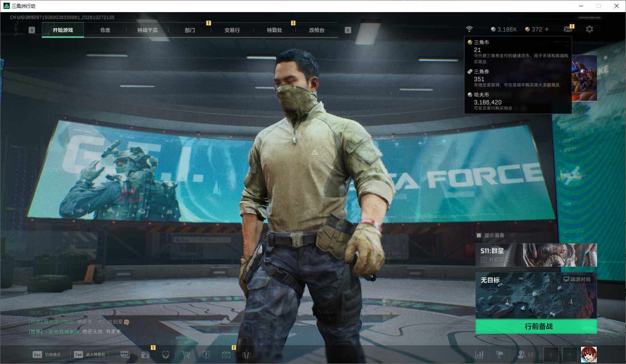Open the bar chart statistics icon
Viewport: 626px width, 364px height.
point(479,355)
